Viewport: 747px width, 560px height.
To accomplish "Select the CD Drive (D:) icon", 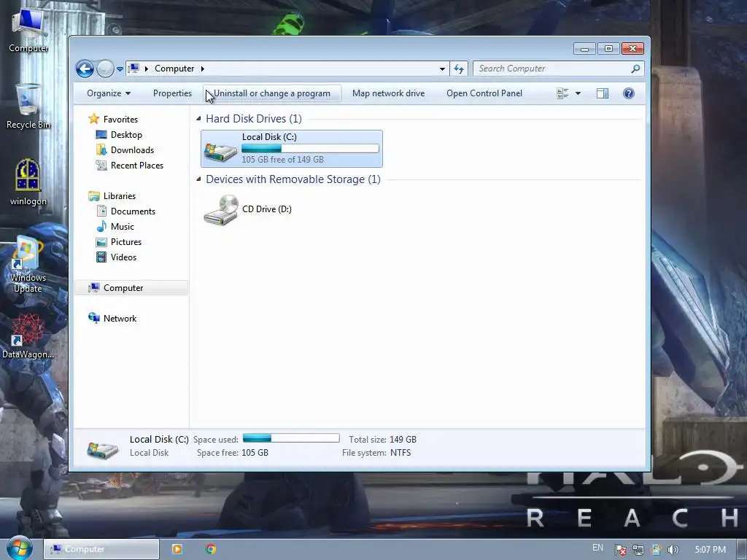I will [x=220, y=209].
